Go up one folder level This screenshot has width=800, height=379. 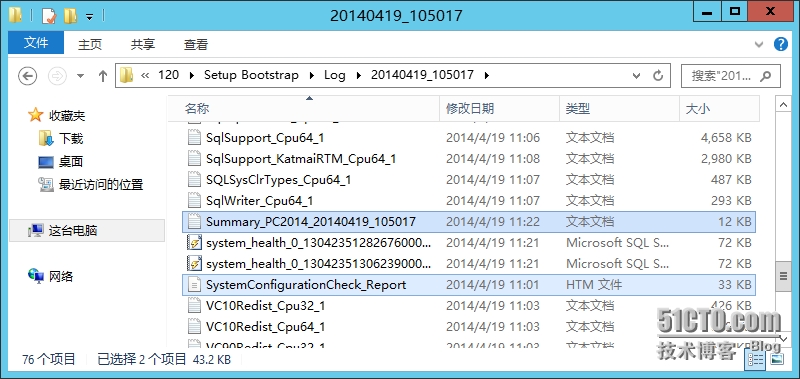click(103, 76)
